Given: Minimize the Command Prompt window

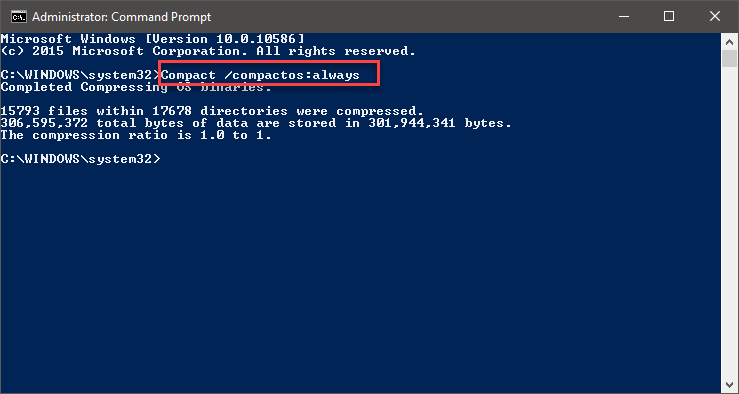Looking at the screenshot, I should click(625, 17).
